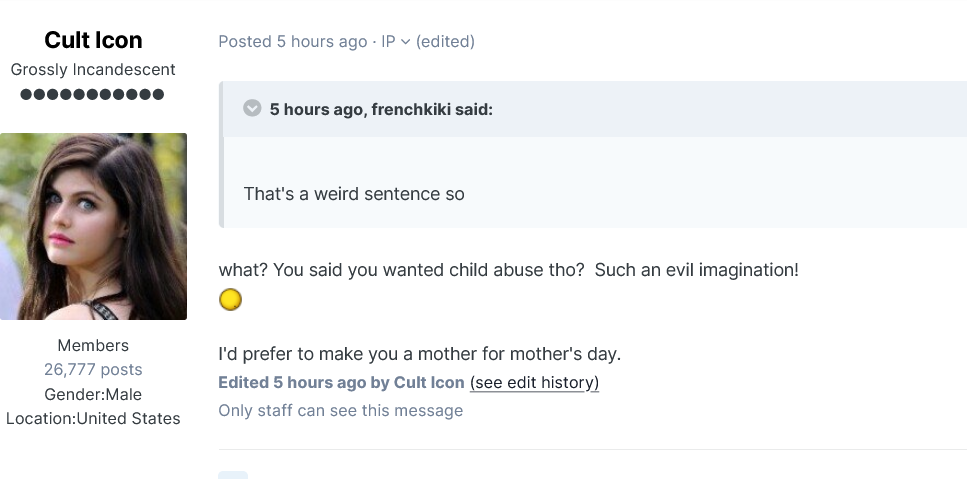Click the 'Only staff can see this message' note
The image size is (967, 479).
tap(340, 410)
